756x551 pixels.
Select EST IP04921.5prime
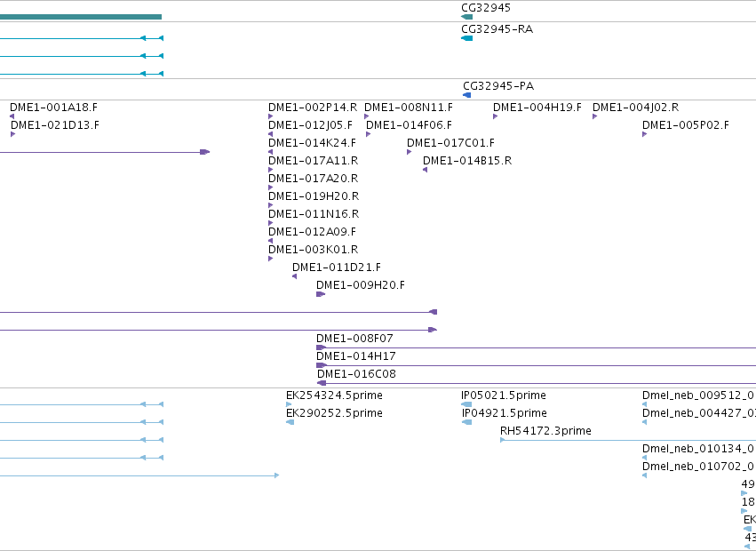click(x=505, y=413)
